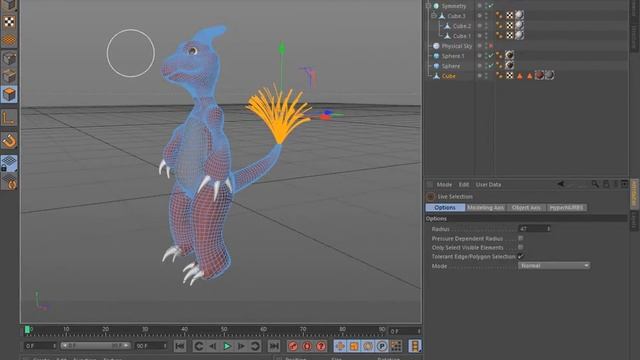Viewport: 640px width, 360px height.
Task: Switch to the HyperNURBS tab
Action: pyautogui.click(x=566, y=207)
